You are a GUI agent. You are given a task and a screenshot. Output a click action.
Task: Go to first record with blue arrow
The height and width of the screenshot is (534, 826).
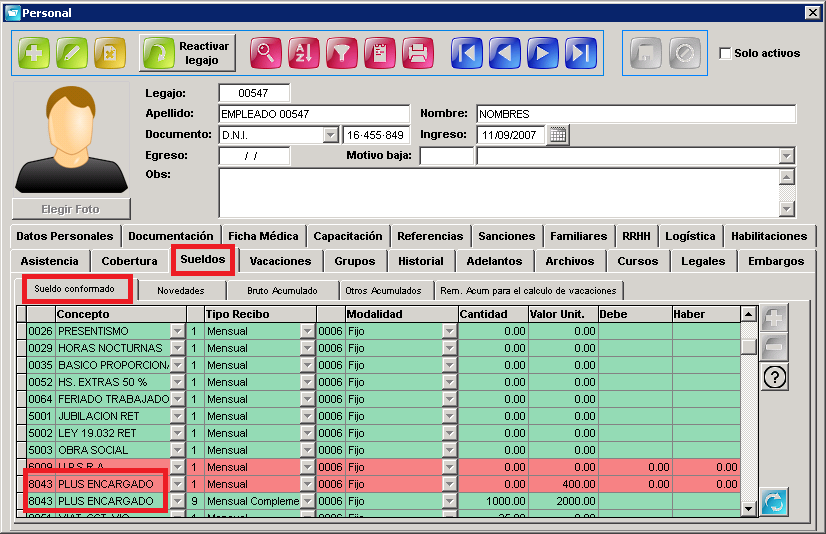tap(467, 53)
